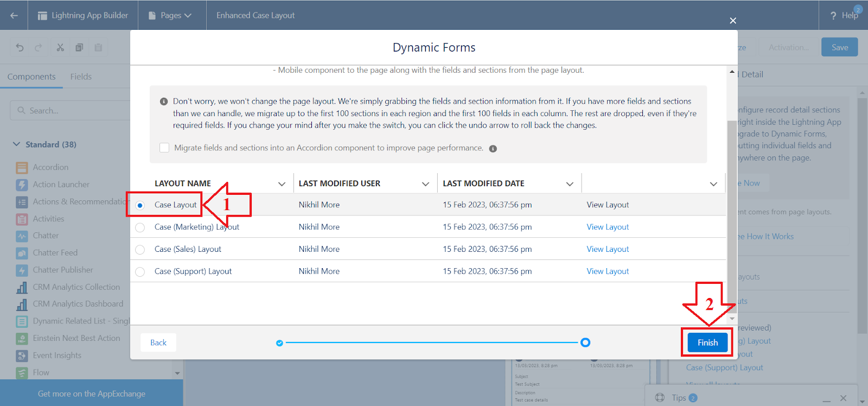Close the Dynamic Forms dialog
Image resolution: width=868 pixels, height=406 pixels.
pyautogui.click(x=733, y=21)
